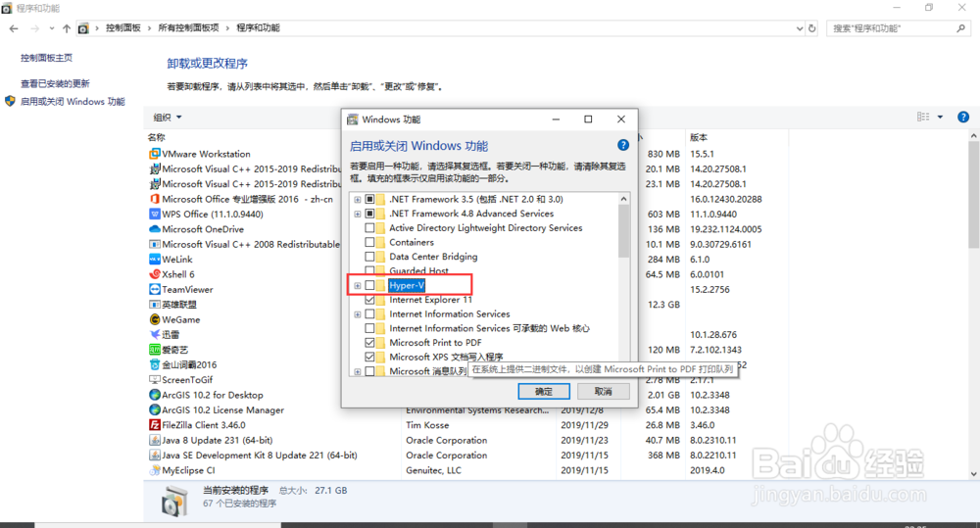Click 程序和功能 breadcrumb
Viewport: 980px width, 528px height.
tap(258, 28)
